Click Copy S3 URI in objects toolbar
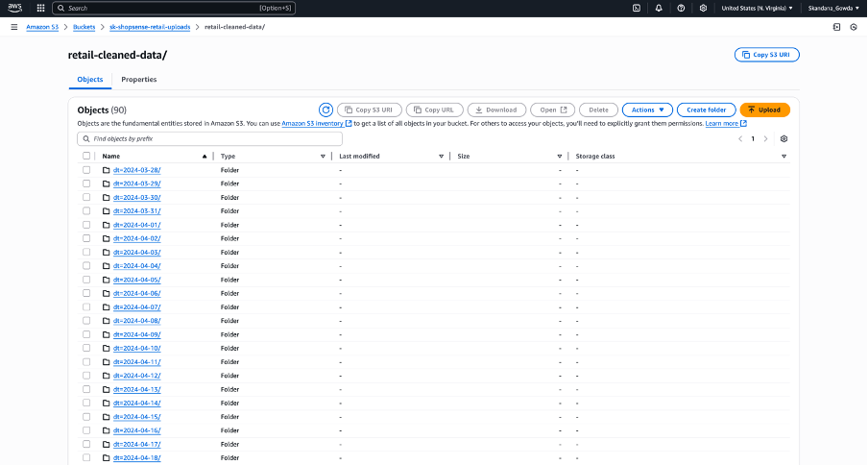This screenshot has height=465, width=868. coord(370,110)
